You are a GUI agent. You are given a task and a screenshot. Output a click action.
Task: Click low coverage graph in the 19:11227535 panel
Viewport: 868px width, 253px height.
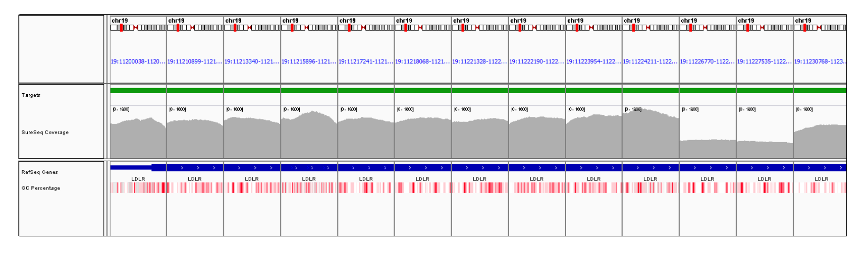point(764,150)
